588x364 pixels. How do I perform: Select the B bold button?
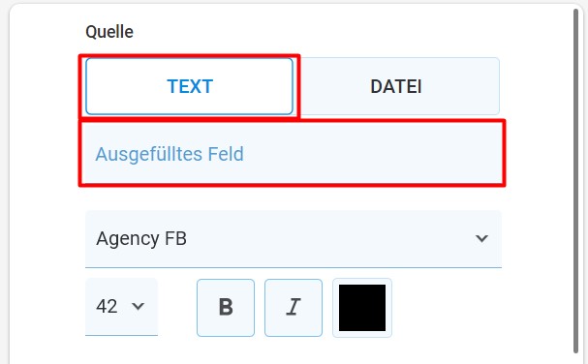pyautogui.click(x=226, y=308)
